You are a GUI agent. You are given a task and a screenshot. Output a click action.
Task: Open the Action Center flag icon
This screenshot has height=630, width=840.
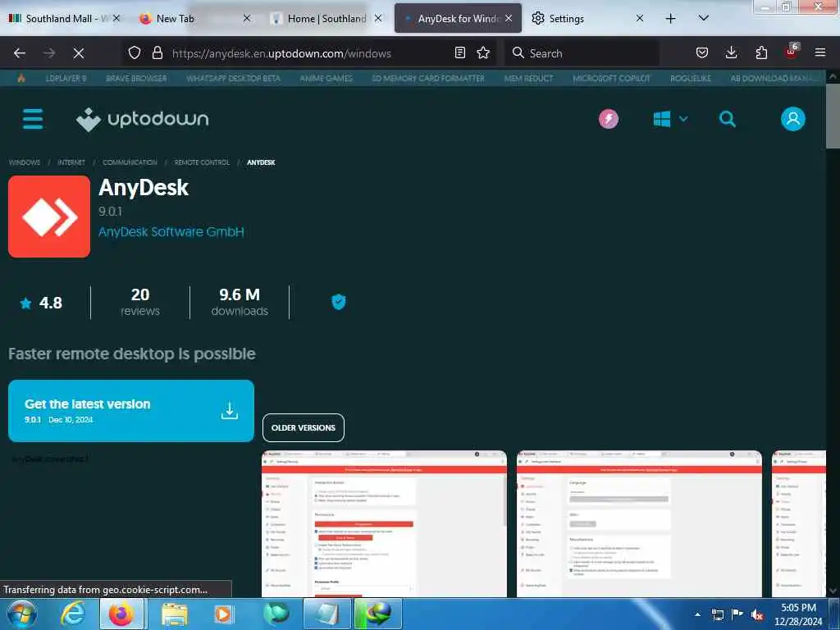pos(737,614)
